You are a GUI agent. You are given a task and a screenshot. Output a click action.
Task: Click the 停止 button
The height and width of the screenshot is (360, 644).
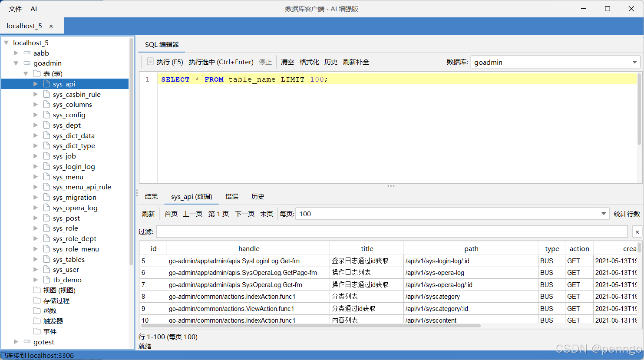pyautogui.click(x=265, y=62)
